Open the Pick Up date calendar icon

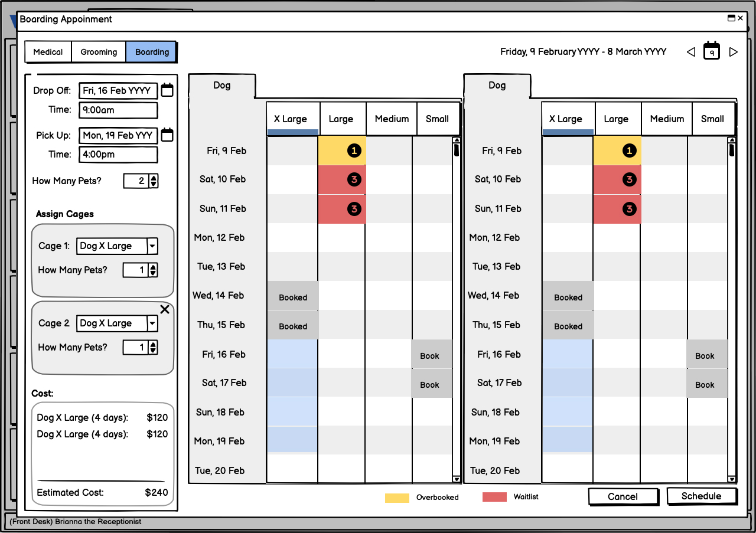[167, 135]
